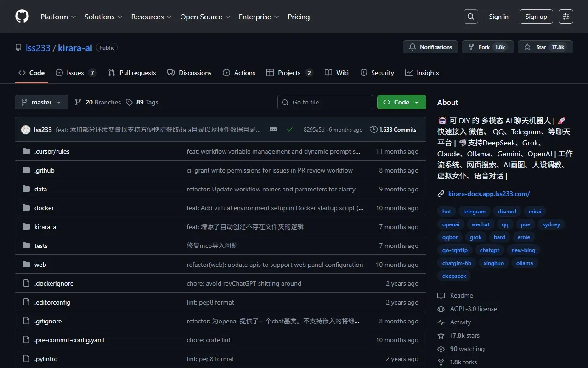Open the search magnifier icon

click(470, 17)
